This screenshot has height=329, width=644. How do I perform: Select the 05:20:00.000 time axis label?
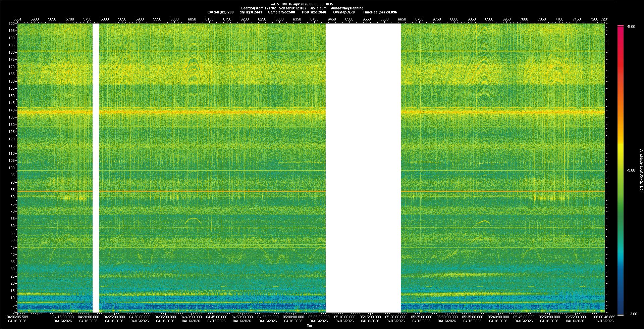(396, 317)
